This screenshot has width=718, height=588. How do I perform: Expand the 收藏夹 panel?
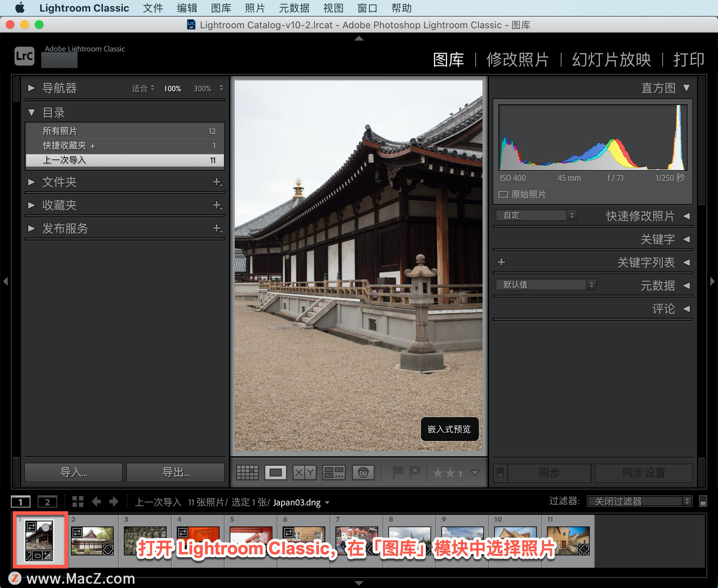[x=31, y=205]
